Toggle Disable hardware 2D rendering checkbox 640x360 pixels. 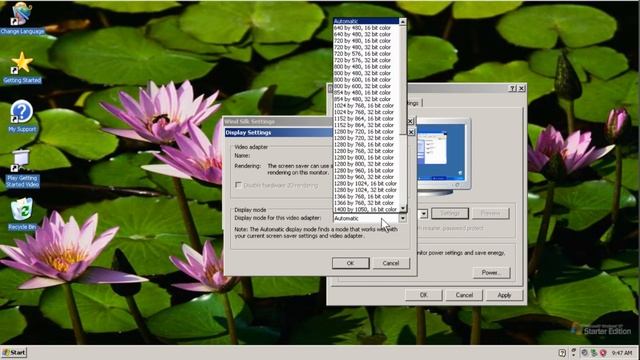(238, 185)
